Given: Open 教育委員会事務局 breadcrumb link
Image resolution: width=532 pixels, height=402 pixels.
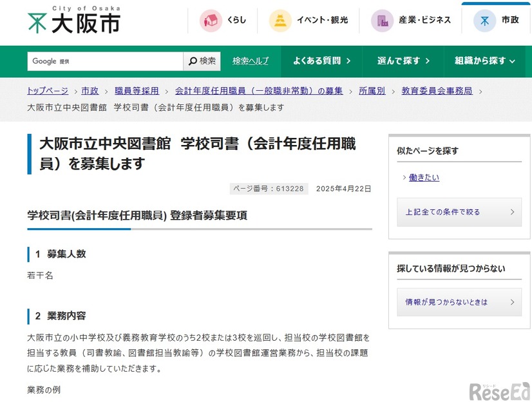Looking at the screenshot, I should pyautogui.click(x=437, y=91).
